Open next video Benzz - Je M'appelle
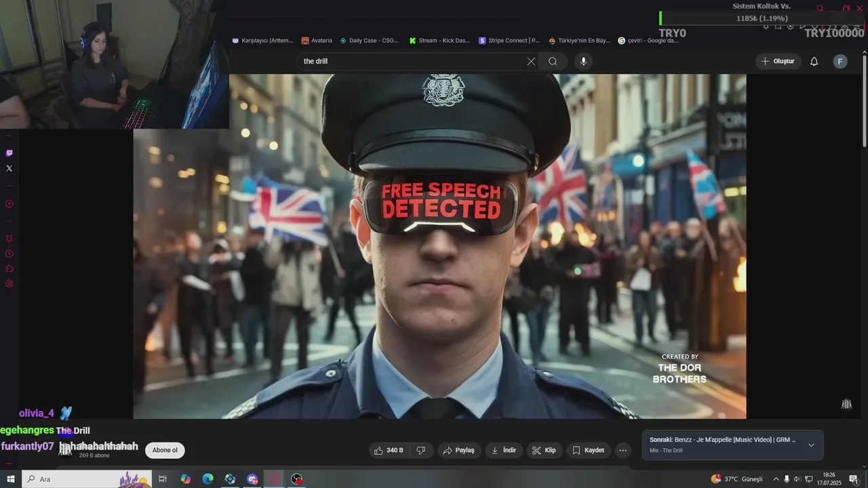This screenshot has height=488, width=868. tap(723, 440)
